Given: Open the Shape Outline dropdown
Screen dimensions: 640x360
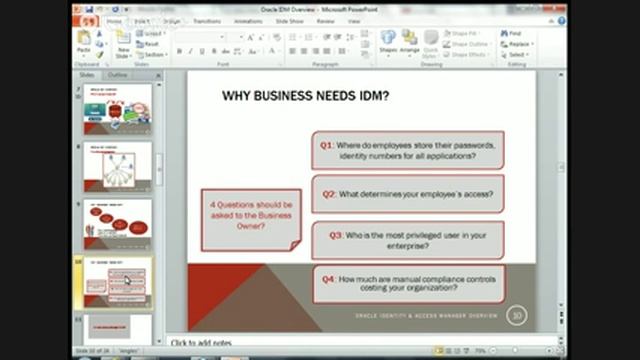Looking at the screenshot, I should 467,44.
